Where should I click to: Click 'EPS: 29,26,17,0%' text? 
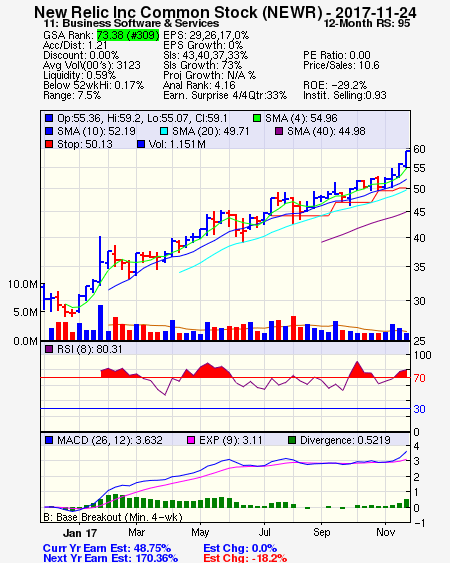click(206, 35)
